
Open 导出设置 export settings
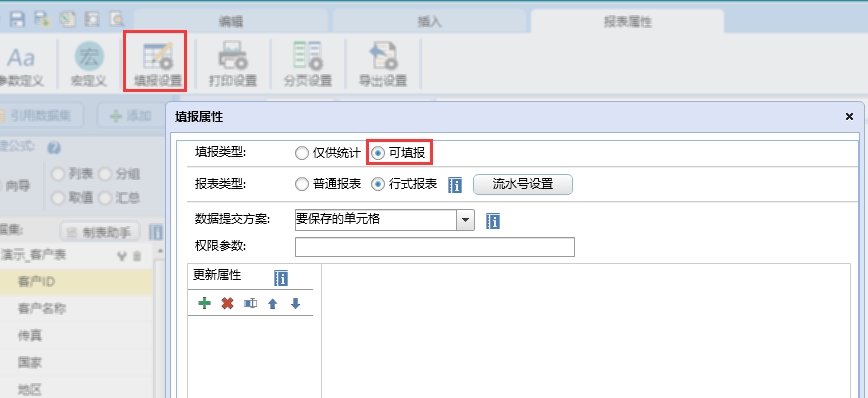pos(383,64)
